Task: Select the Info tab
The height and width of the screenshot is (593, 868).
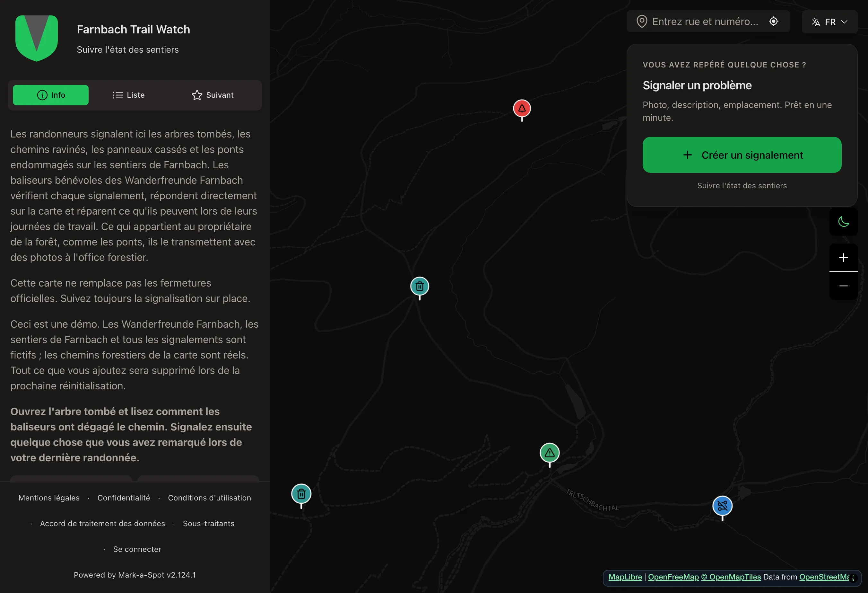Action: [51, 95]
